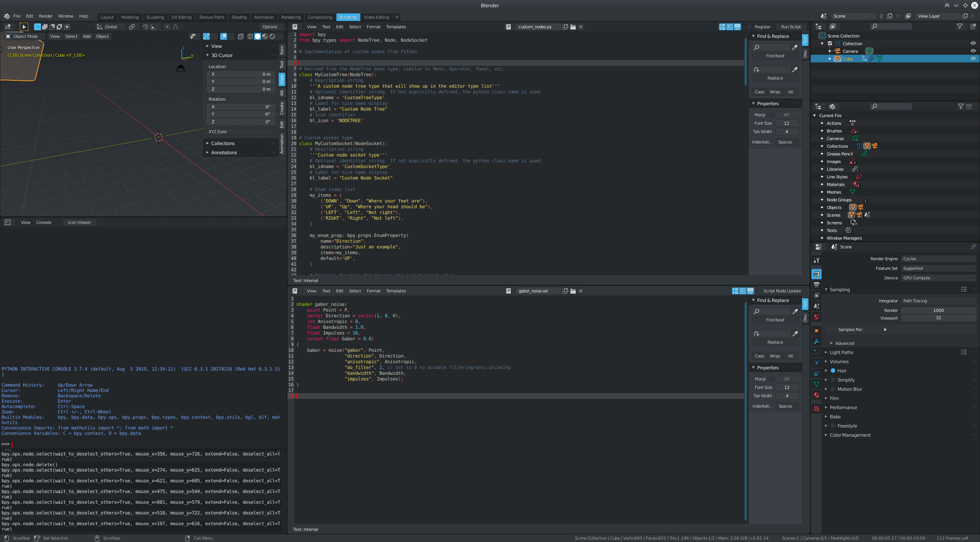
Task: Expand Materials in Current File tree
Action: coord(822,184)
